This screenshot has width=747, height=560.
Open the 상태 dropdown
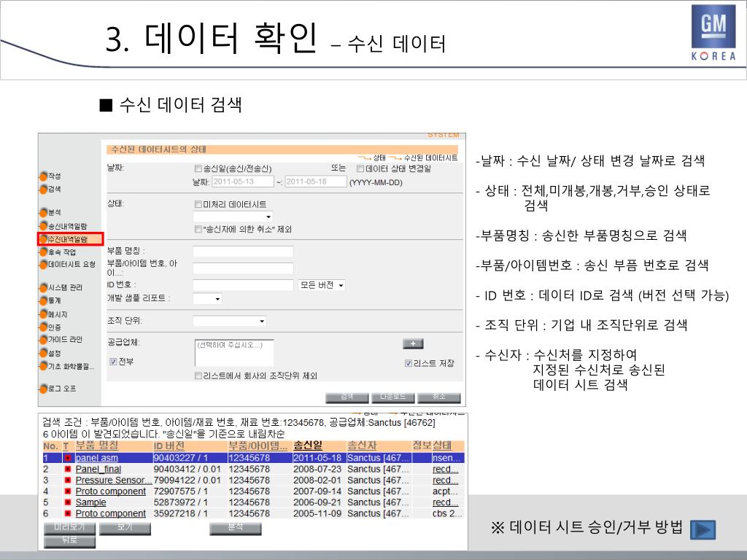(233, 217)
